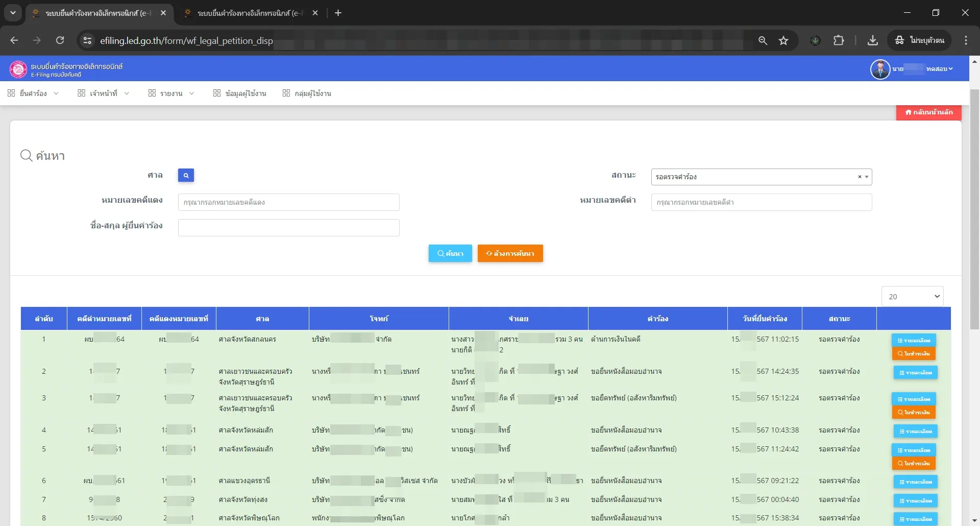Click กลับหน้าหลัก red button
Viewport: 980px width, 526px height.
pyautogui.click(x=929, y=112)
